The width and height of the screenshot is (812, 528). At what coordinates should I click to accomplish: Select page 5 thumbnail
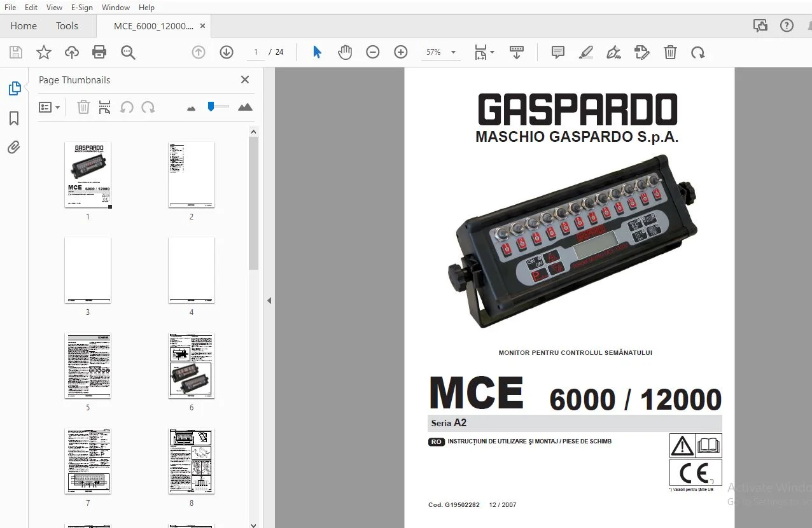click(x=88, y=366)
